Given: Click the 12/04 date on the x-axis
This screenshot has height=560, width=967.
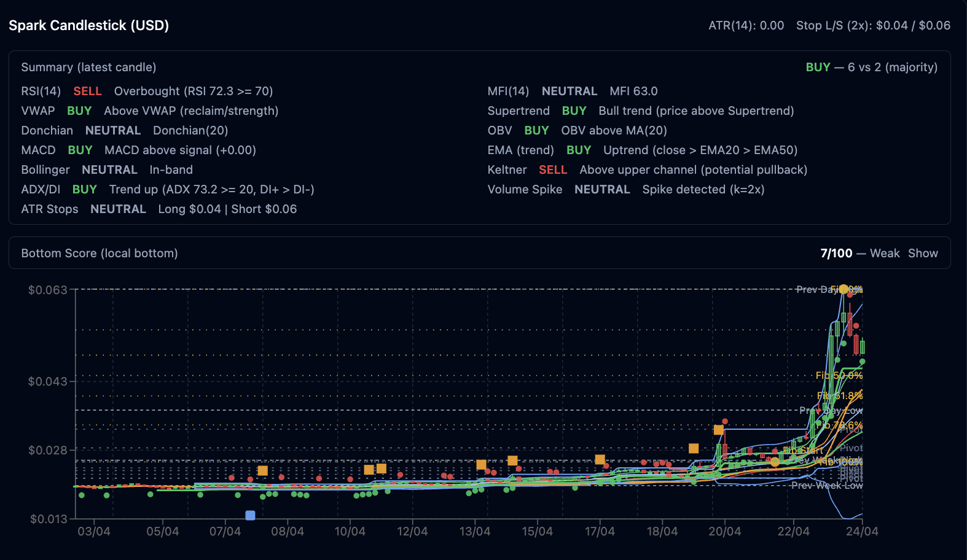Looking at the screenshot, I should coord(412,531).
